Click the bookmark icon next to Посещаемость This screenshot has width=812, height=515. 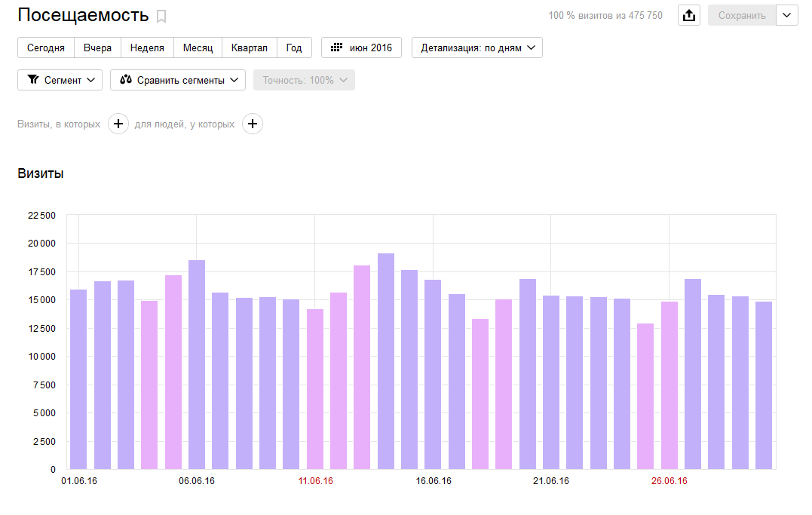[161, 17]
